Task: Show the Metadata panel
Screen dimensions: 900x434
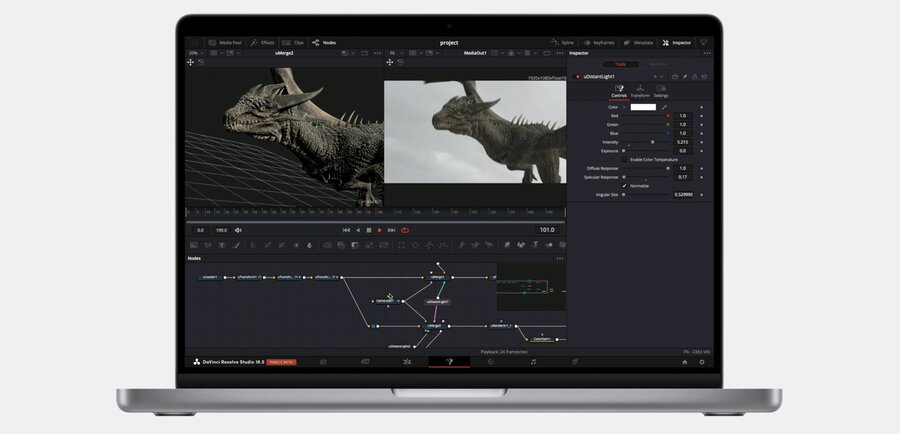Action: click(x=638, y=42)
